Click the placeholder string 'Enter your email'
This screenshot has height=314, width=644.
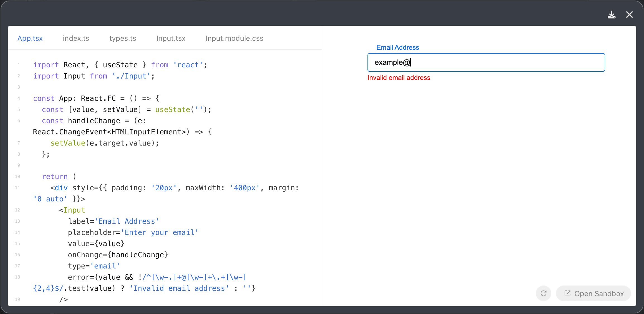tap(159, 232)
